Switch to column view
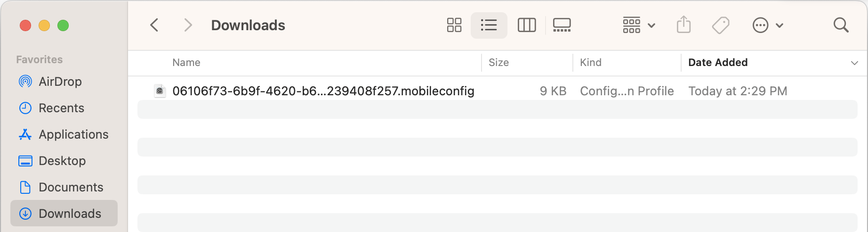 coord(526,25)
